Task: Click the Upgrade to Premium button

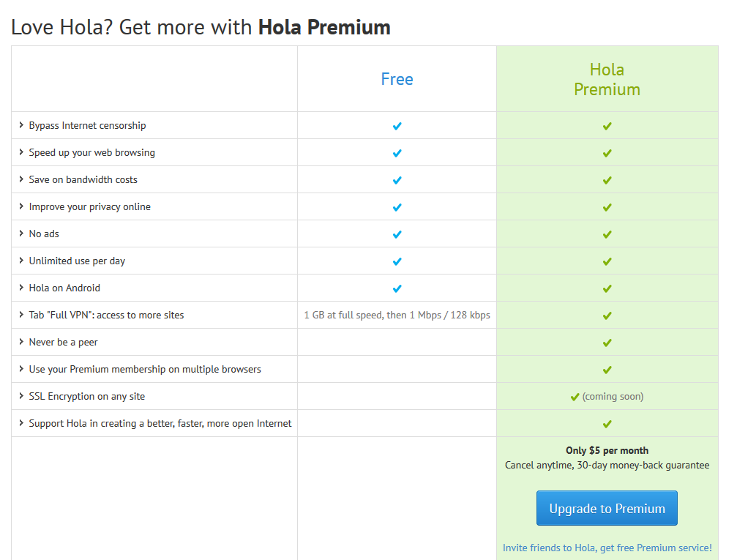Action: tap(607, 508)
